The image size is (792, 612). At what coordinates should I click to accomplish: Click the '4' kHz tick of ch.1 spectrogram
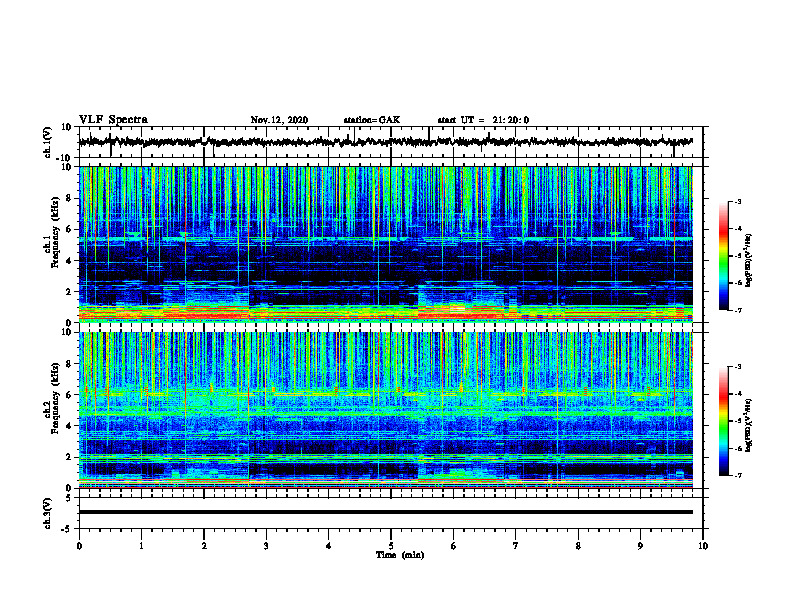tap(70, 261)
